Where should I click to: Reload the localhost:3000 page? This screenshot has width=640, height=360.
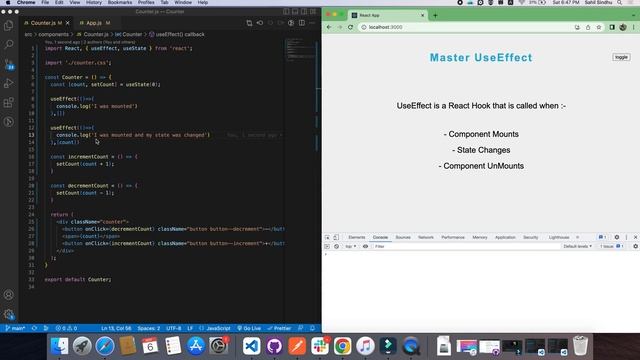pyautogui.click(x=350, y=27)
